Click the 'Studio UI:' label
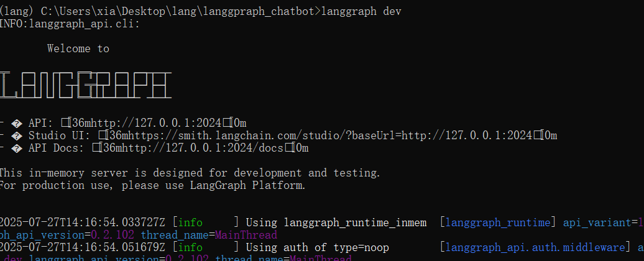644x261 pixels. [x=57, y=135]
